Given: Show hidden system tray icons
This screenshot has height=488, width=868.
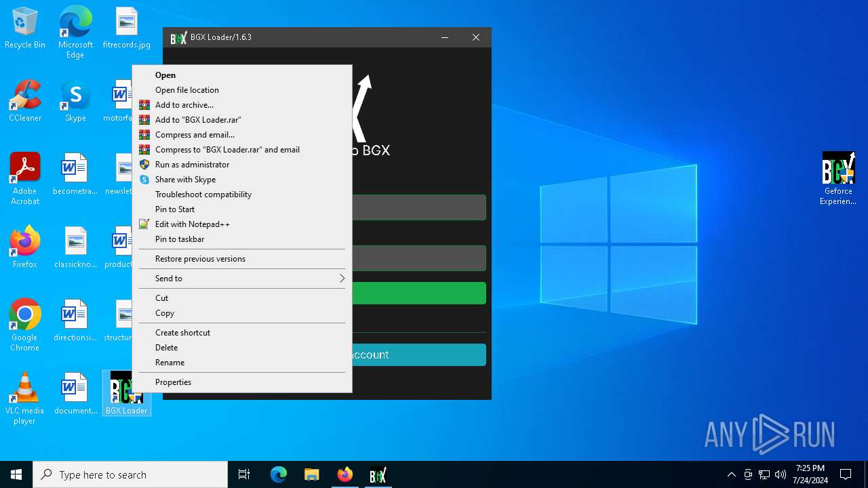Looking at the screenshot, I should tap(731, 474).
